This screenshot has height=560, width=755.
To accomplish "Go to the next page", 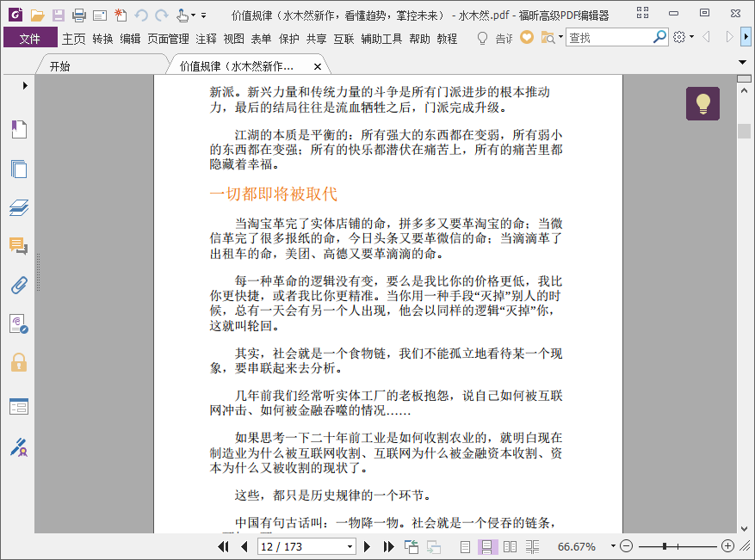I will [x=367, y=546].
